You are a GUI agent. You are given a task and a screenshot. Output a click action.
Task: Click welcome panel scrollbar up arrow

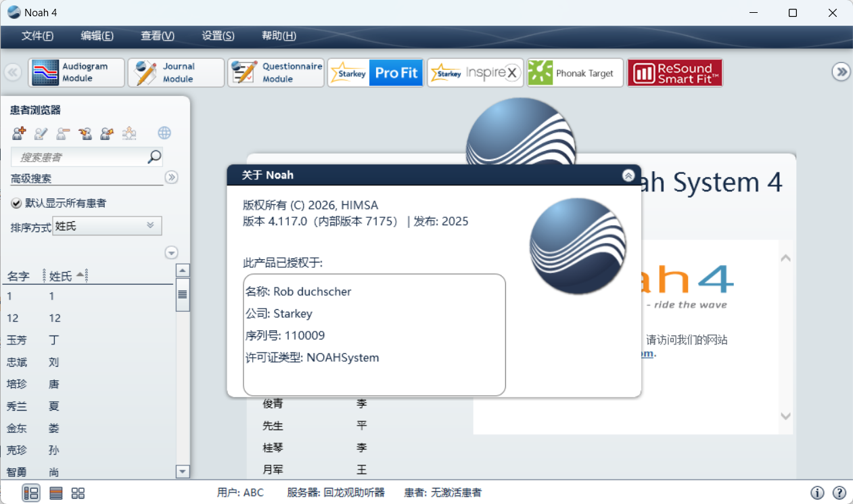[785, 258]
